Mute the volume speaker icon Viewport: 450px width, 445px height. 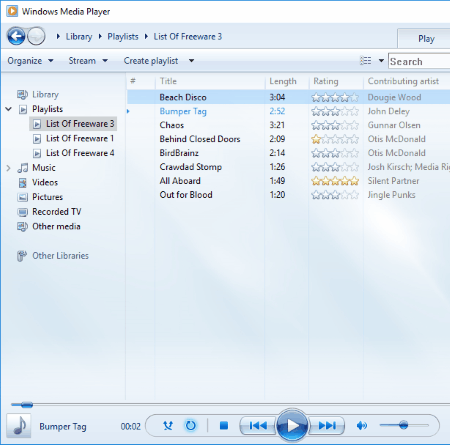(x=362, y=426)
